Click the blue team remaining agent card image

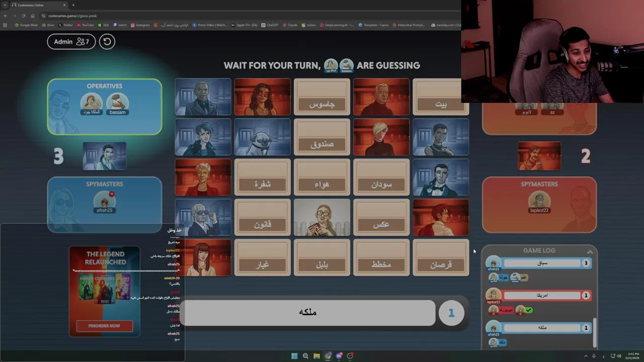[x=105, y=156]
